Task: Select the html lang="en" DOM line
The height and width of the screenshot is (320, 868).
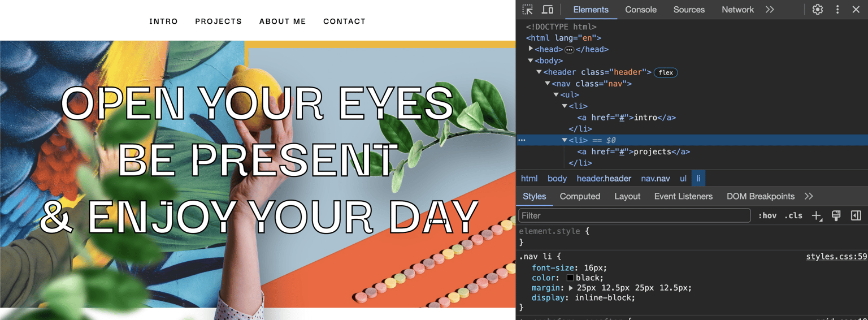Action: [x=563, y=38]
